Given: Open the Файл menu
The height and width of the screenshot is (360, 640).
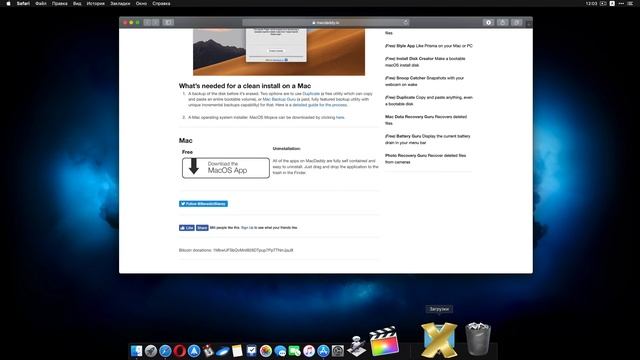Looking at the screenshot, I should tap(41, 3).
